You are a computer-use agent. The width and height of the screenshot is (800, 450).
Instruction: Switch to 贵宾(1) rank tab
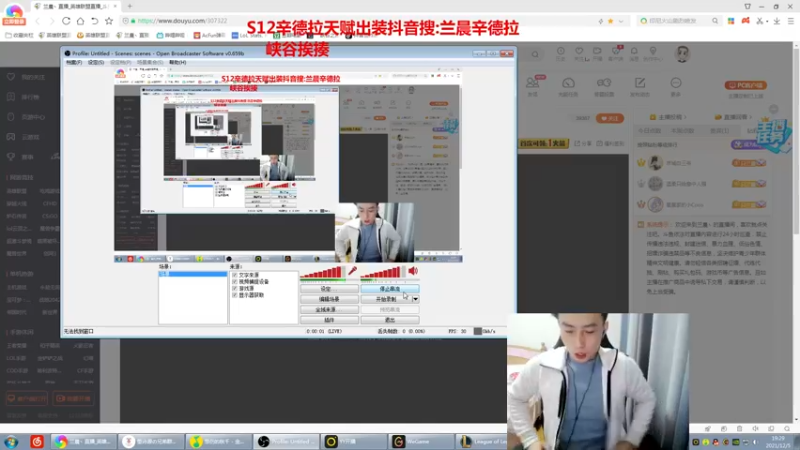click(720, 131)
